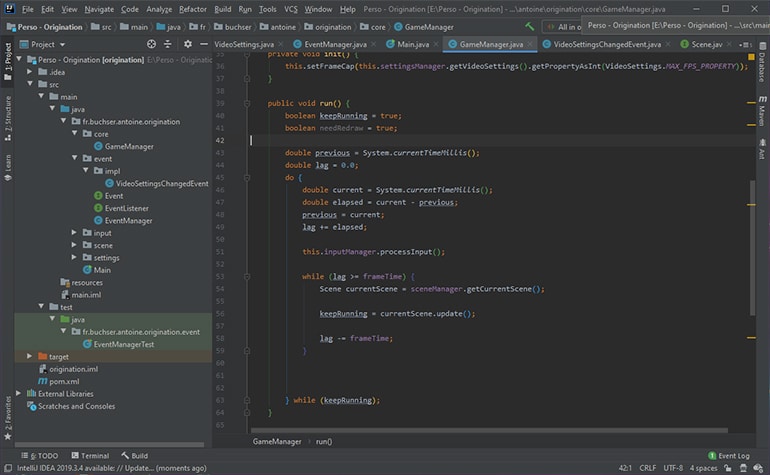The width and height of the screenshot is (770, 475).
Task: Open the TODO tool window
Action: click(40, 456)
